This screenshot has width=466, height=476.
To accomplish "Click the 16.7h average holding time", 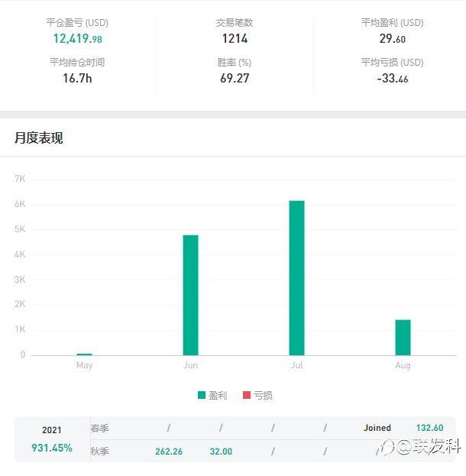I will pos(77,79).
